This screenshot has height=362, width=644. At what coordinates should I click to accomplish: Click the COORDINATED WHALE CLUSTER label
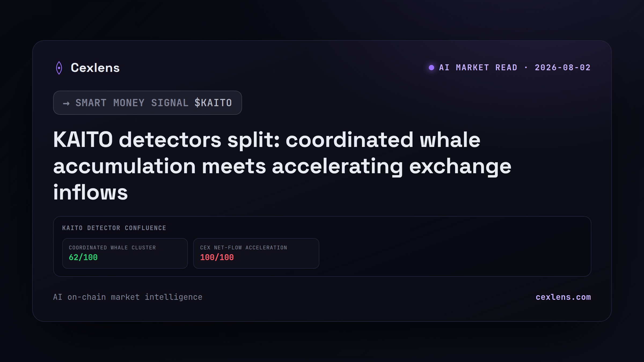coord(112,248)
